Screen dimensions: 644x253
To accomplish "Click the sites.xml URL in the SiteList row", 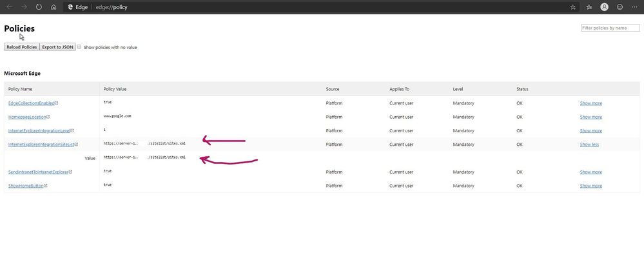I will tap(144, 143).
